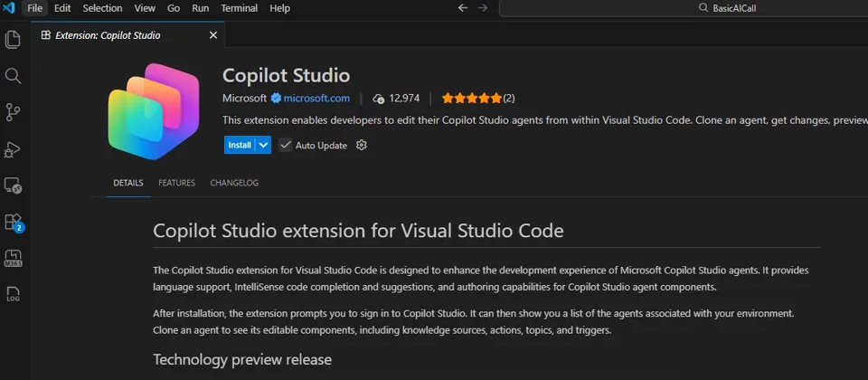The width and height of the screenshot is (868, 380).
Task: Close the Extension: Copilot Studio tab
Action: coord(213,35)
